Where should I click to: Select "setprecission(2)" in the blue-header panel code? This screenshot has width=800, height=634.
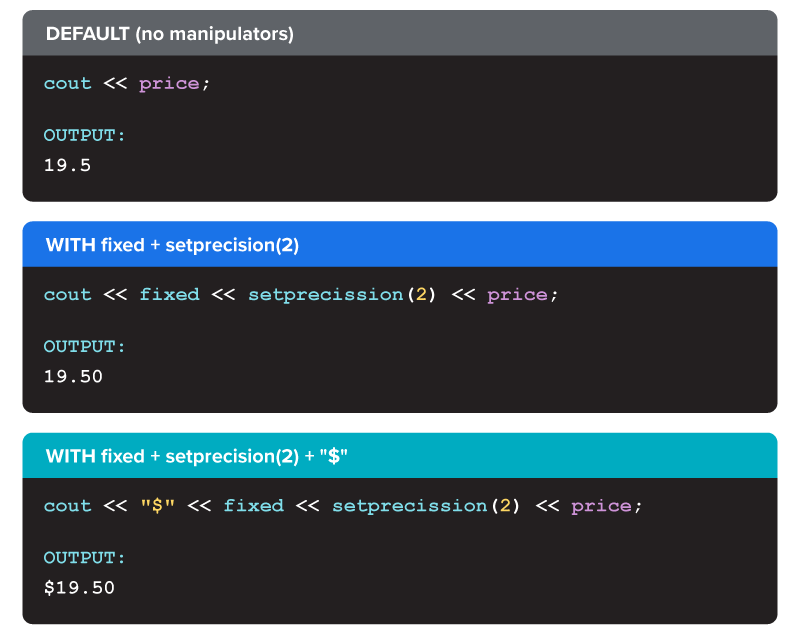point(342,295)
